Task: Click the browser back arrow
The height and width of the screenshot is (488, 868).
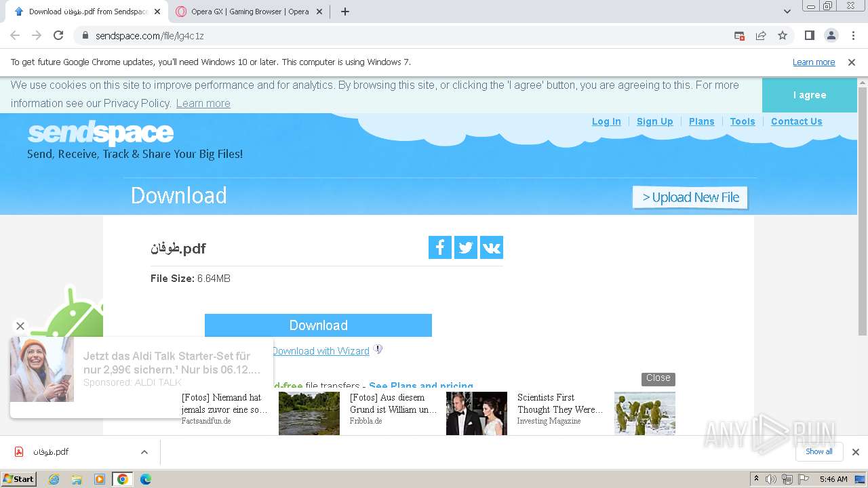Action: tap(15, 35)
